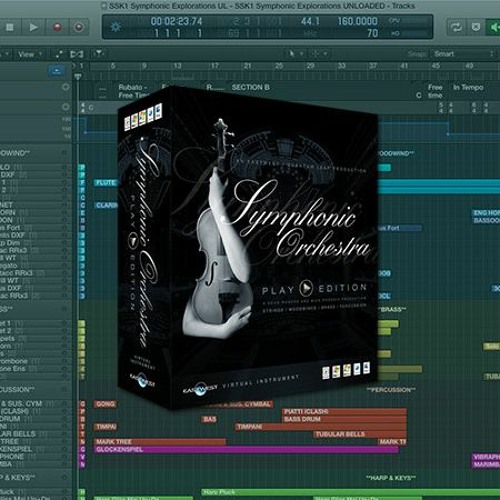Click the blue global tracks button
The height and width of the screenshot is (500, 500).
[57, 71]
